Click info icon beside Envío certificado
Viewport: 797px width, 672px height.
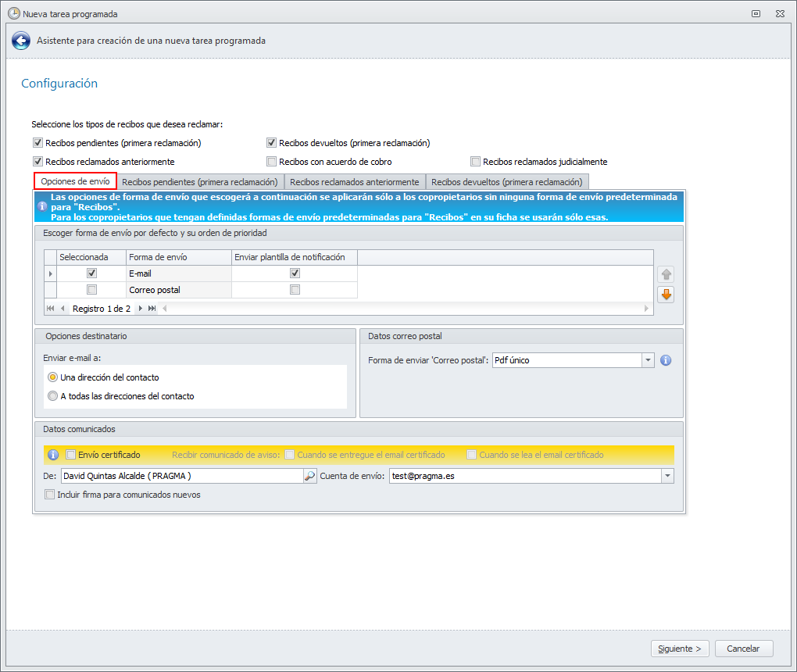53,455
